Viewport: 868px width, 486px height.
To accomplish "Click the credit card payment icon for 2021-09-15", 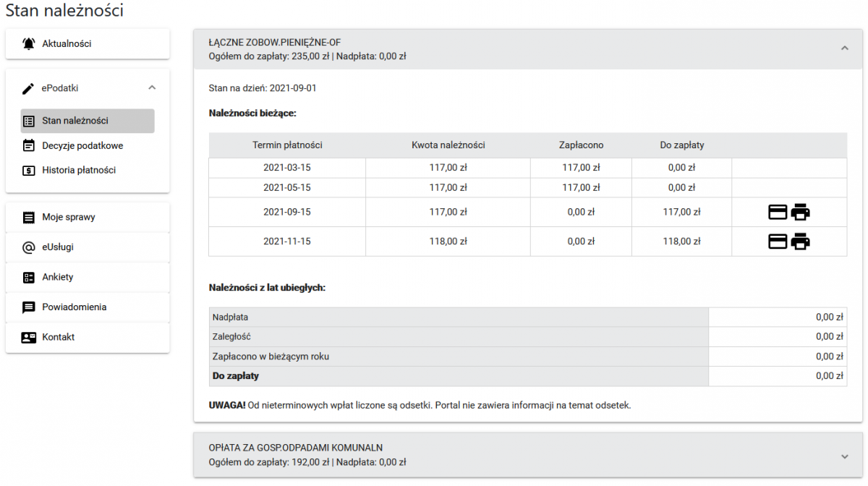I will pos(778,212).
